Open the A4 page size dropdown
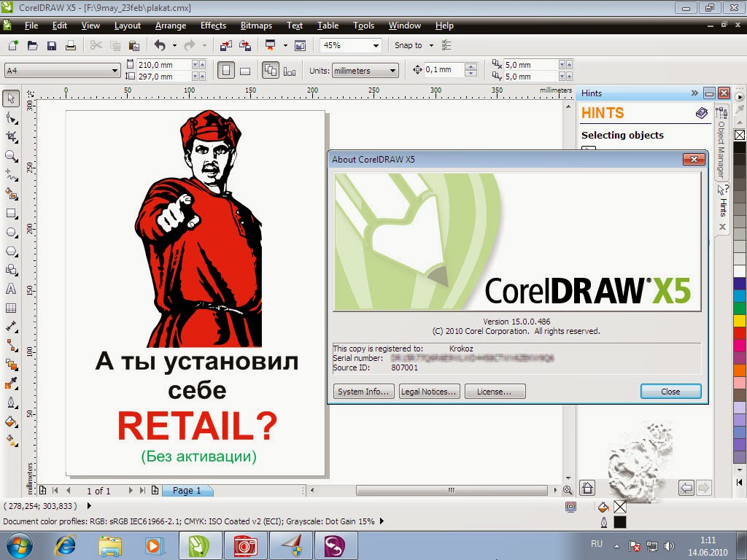Screen dimensions: 747x560 pos(115,71)
